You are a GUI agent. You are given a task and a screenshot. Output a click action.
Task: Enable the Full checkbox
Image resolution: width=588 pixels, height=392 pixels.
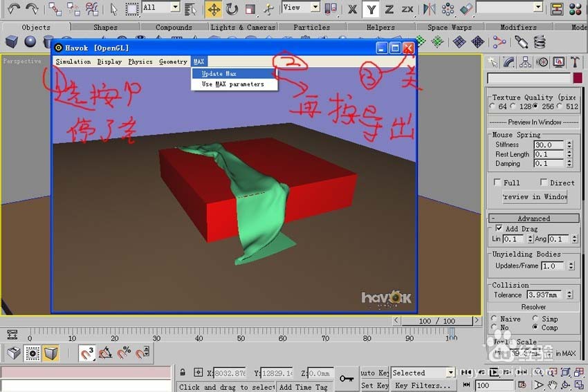tap(497, 182)
